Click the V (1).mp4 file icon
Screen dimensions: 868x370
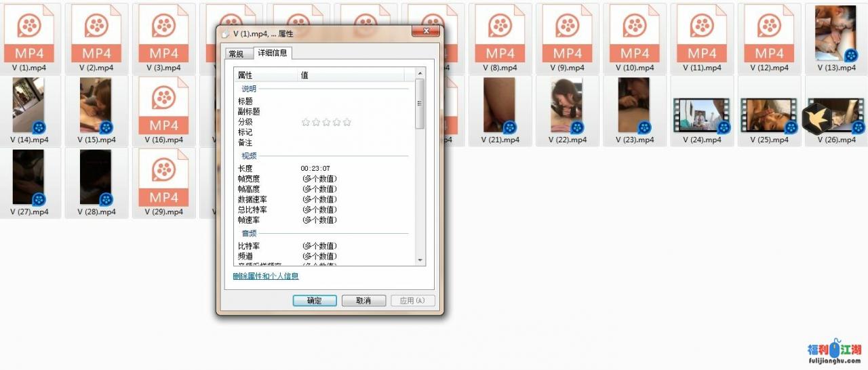29,34
